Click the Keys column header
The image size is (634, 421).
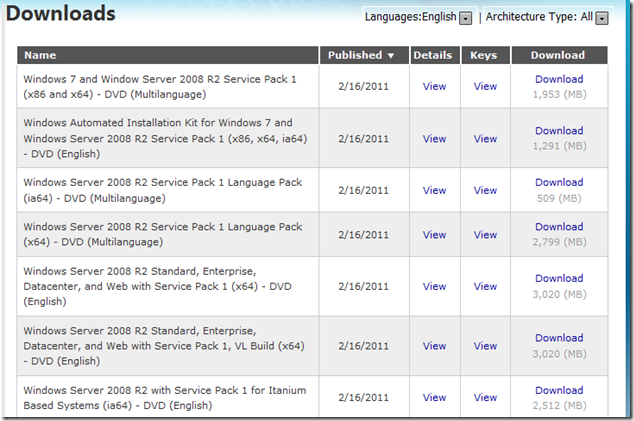[486, 55]
